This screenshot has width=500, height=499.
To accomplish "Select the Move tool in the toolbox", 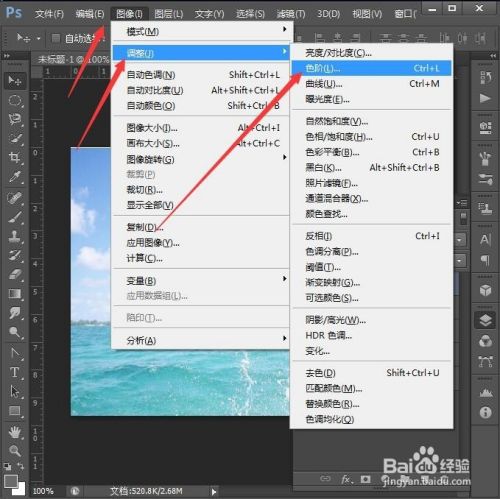I will [15, 80].
